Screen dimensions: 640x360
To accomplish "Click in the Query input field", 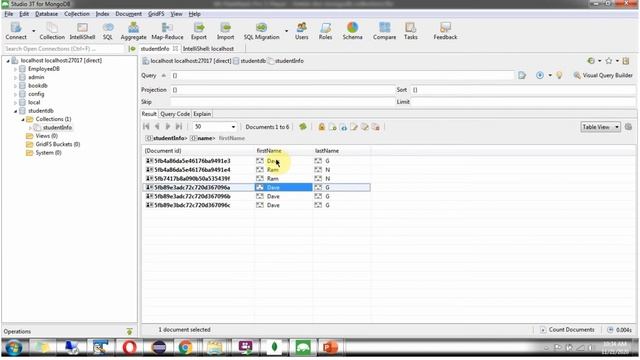I will tap(342, 76).
